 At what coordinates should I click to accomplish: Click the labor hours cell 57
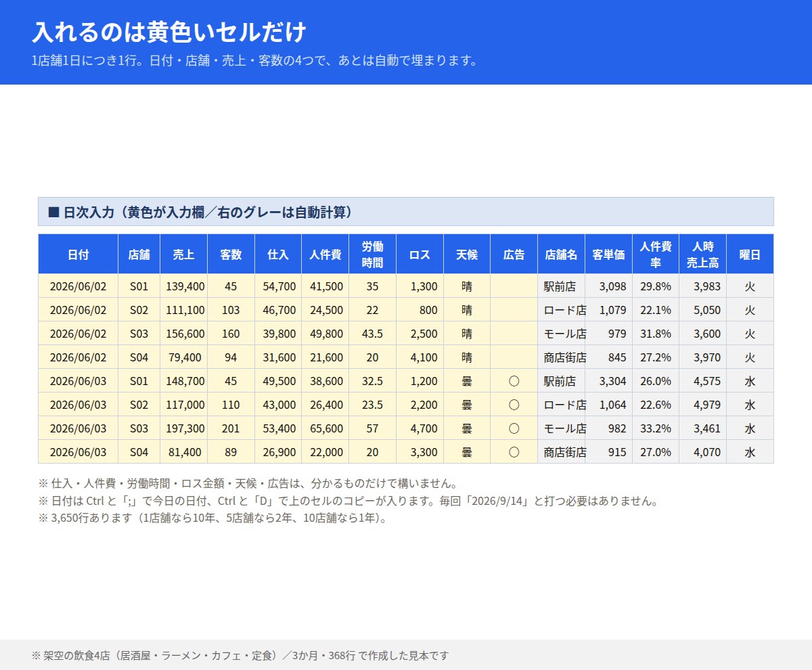point(372,428)
